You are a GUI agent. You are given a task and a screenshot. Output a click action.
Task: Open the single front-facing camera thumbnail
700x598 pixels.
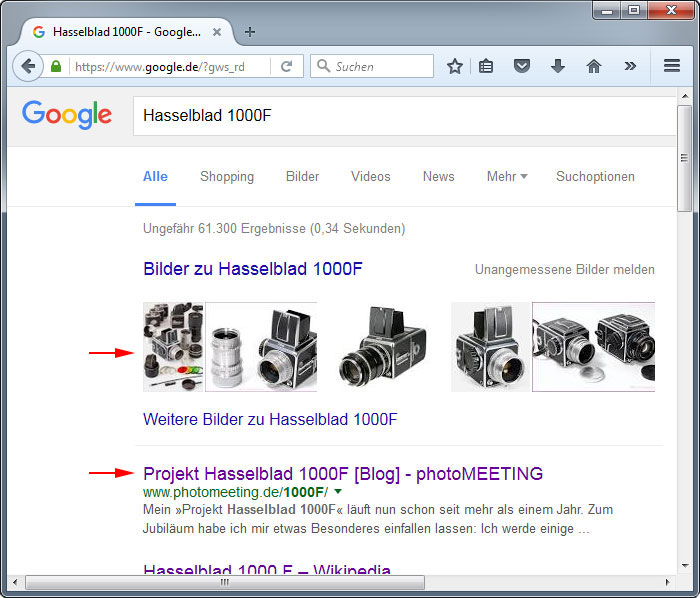click(490, 347)
